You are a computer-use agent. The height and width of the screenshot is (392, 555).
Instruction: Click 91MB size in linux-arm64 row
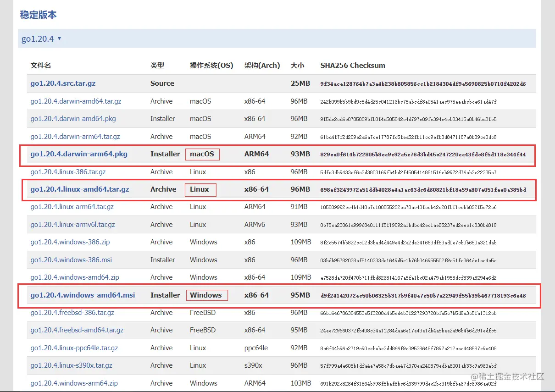tap(299, 207)
